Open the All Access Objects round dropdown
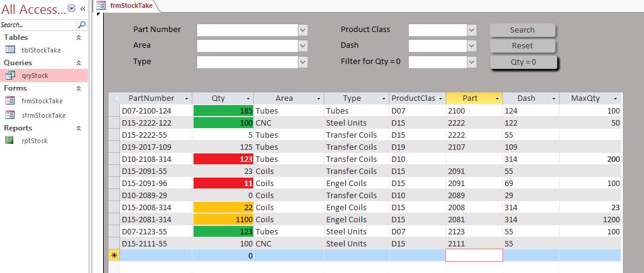Viewport: 644px width, 273px height. tap(72, 8)
